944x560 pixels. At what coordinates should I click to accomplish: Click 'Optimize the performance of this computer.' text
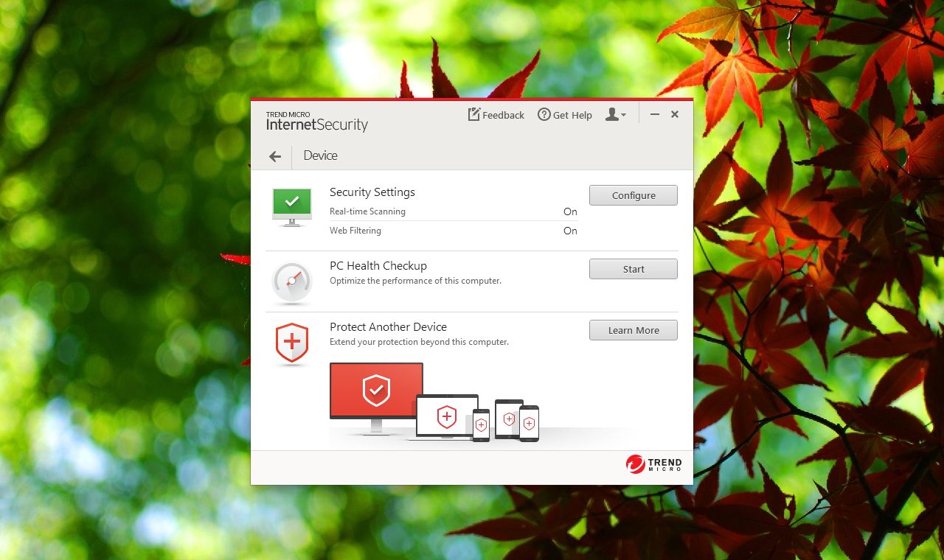pyautogui.click(x=415, y=281)
